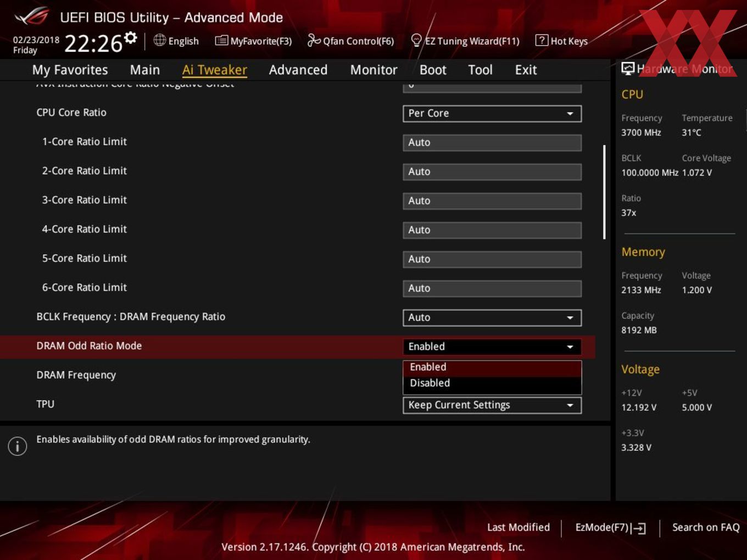Click the CPU temperature 31°C value
Screen dimensions: 747x560
(692, 133)
